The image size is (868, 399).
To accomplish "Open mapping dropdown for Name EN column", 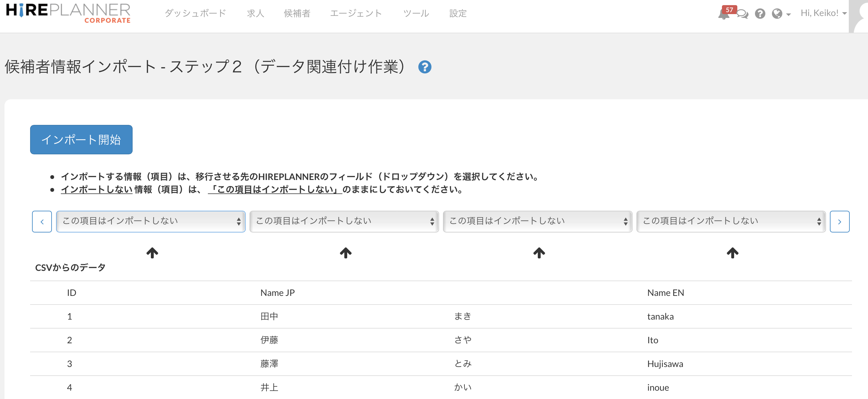I will [x=731, y=221].
